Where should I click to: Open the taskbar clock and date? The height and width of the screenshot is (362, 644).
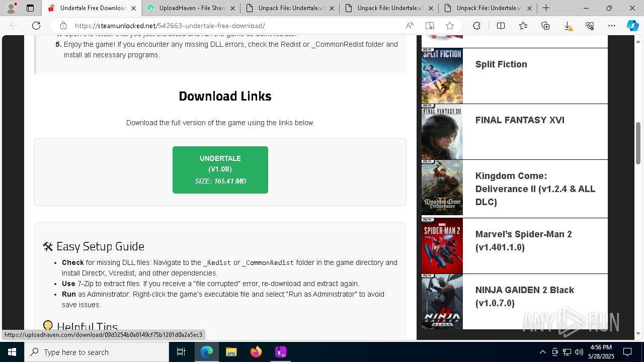pyautogui.click(x=601, y=352)
